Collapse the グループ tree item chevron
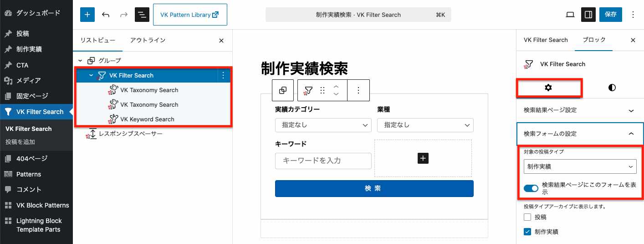The width and height of the screenshot is (644, 244). pos(80,61)
